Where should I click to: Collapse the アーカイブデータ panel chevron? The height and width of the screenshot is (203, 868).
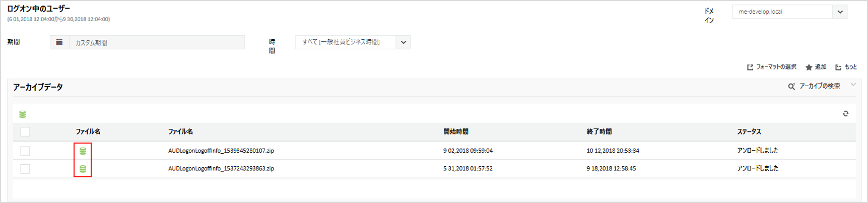tap(853, 85)
